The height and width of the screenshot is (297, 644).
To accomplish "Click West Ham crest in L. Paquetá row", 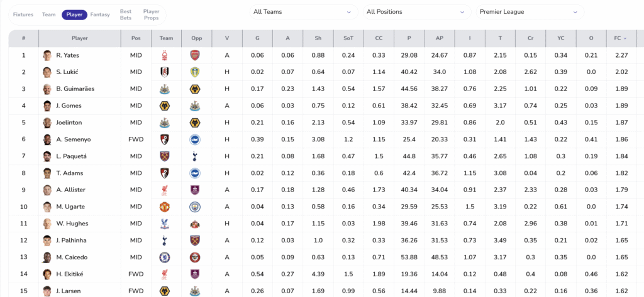I will pyautogui.click(x=166, y=156).
